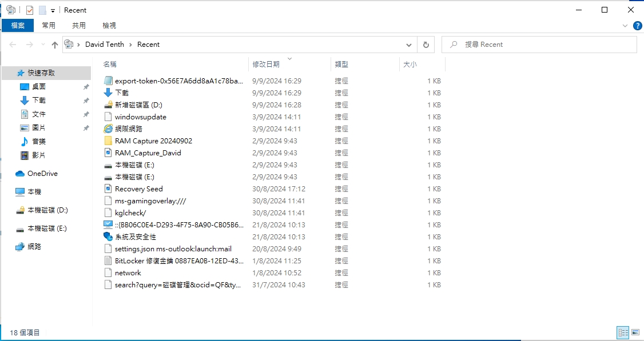Click the windowsupdate file icon
Viewport: 644px width, 341px height.
[108, 117]
